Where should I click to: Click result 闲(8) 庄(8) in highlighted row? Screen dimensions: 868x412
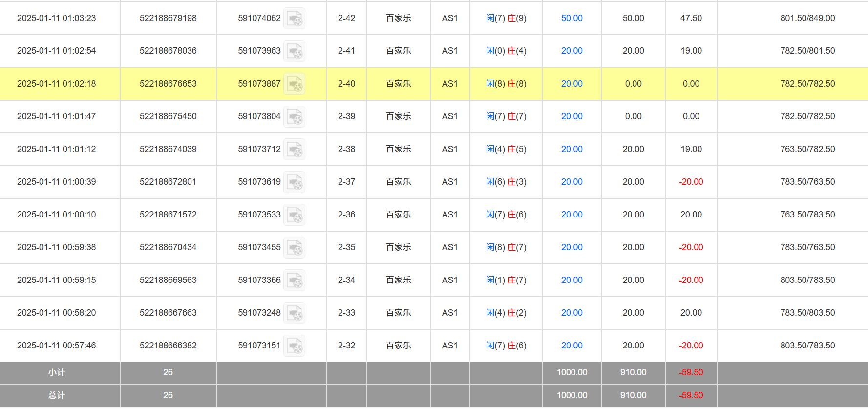click(506, 84)
